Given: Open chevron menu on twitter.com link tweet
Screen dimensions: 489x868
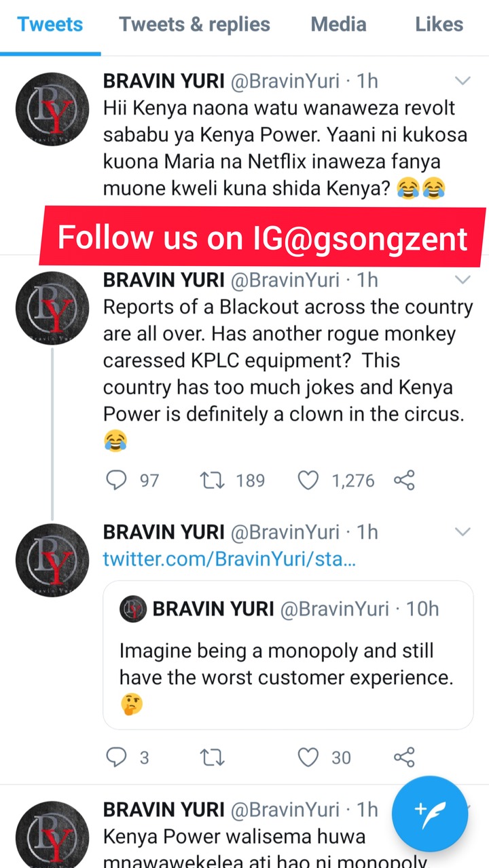Looking at the screenshot, I should [463, 531].
